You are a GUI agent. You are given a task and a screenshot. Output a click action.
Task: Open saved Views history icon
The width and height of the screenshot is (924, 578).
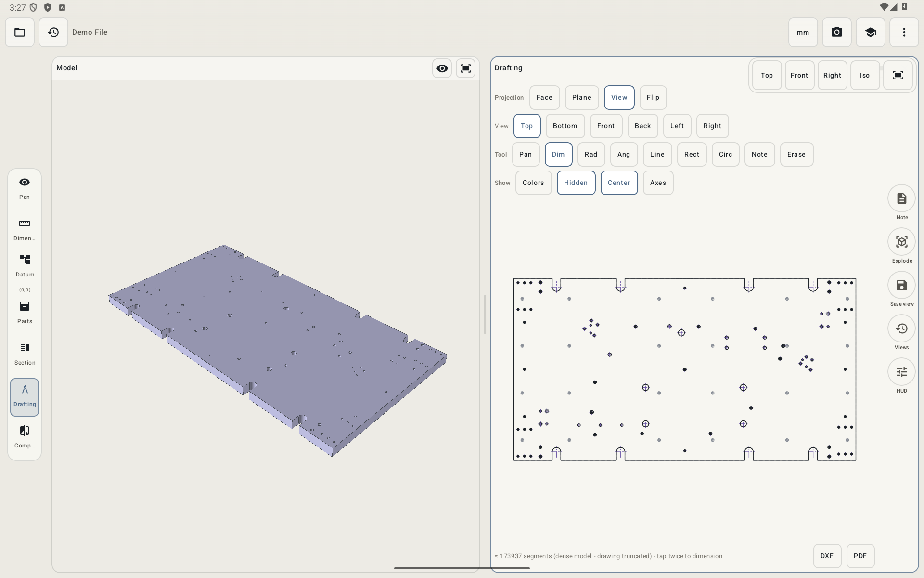(x=901, y=328)
